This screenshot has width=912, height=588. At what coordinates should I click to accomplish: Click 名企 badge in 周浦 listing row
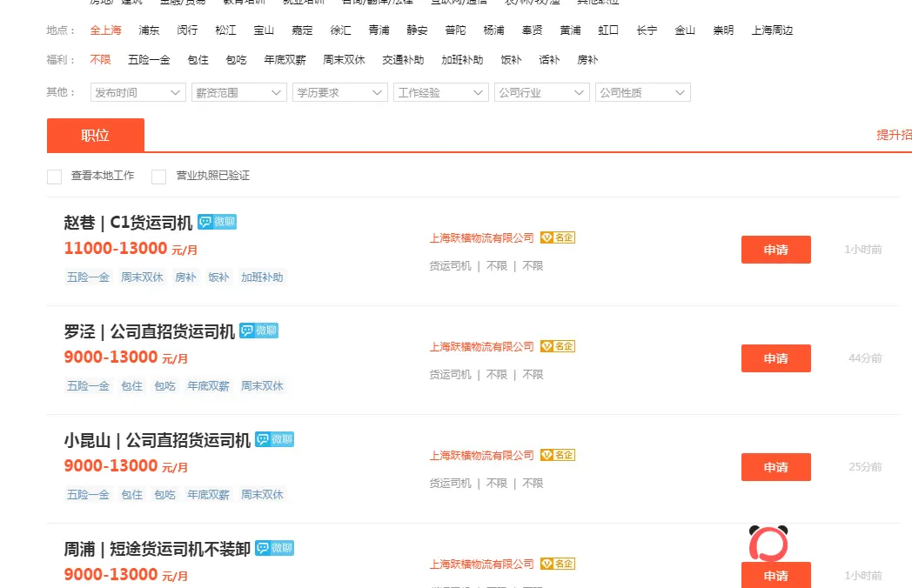point(558,564)
